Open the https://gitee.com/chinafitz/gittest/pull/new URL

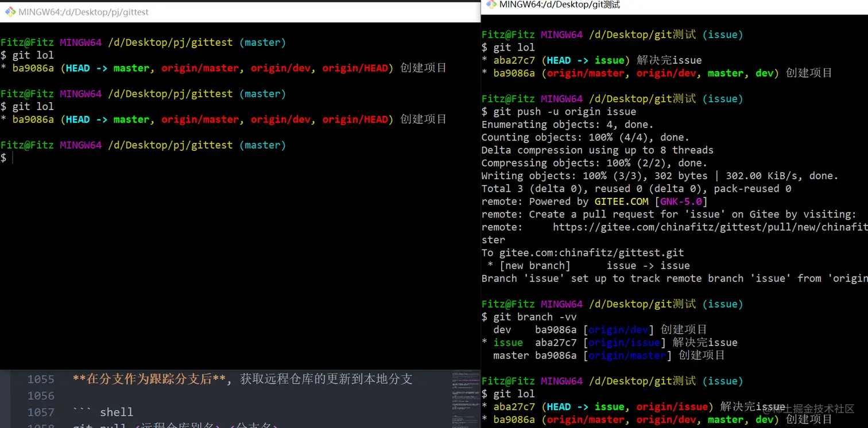pyautogui.click(x=710, y=227)
